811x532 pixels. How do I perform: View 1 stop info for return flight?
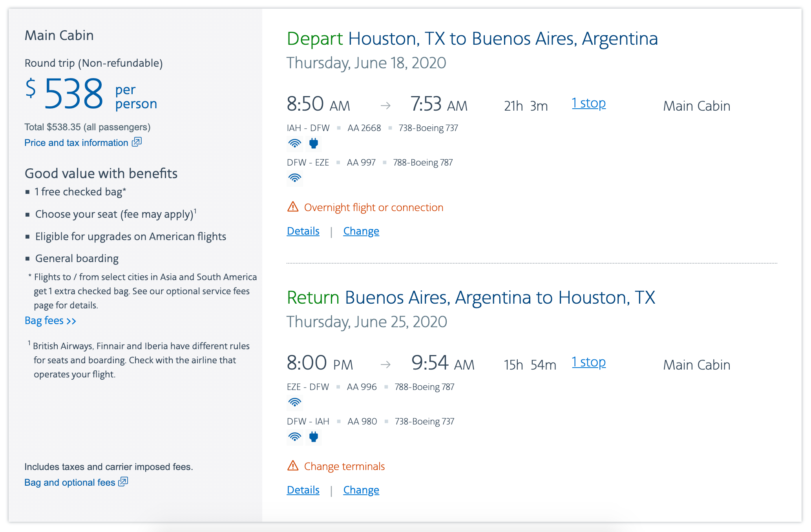[x=588, y=362]
